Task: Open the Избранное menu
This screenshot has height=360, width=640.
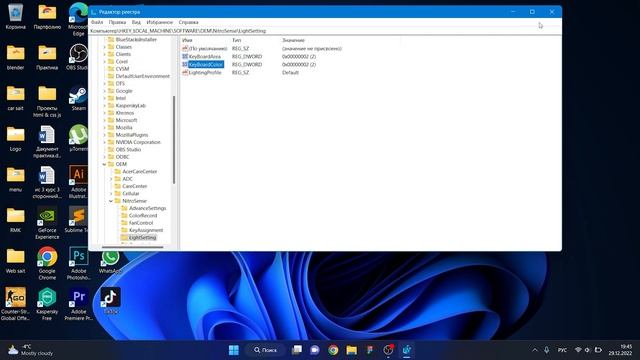Action: (160, 22)
